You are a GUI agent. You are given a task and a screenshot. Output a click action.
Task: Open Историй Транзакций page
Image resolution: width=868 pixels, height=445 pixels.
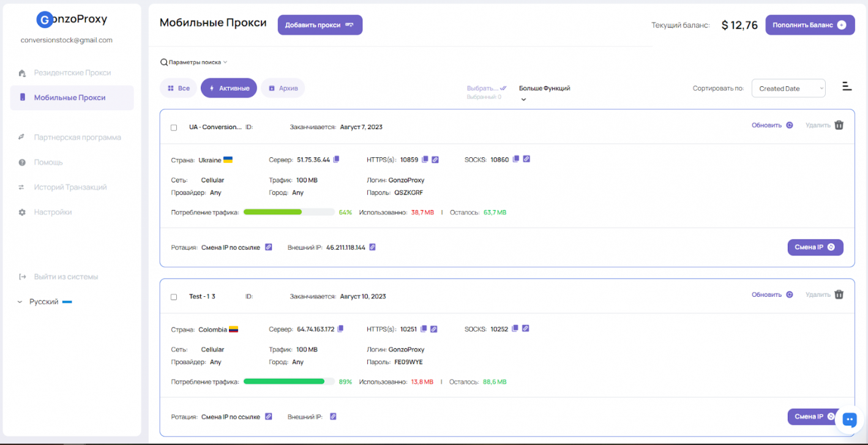click(72, 187)
